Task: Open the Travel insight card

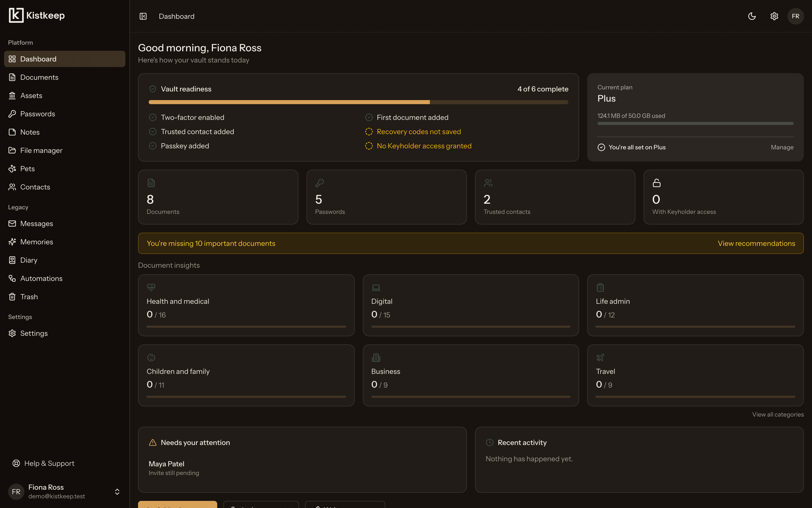Action: point(695,375)
